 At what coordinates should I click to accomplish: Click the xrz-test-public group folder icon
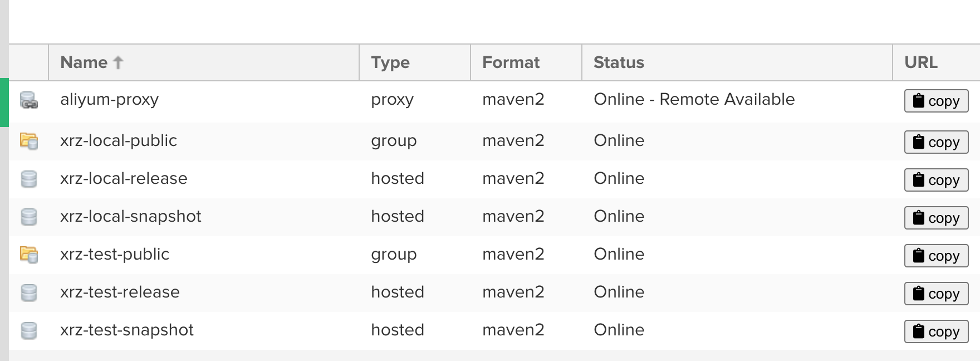29,255
